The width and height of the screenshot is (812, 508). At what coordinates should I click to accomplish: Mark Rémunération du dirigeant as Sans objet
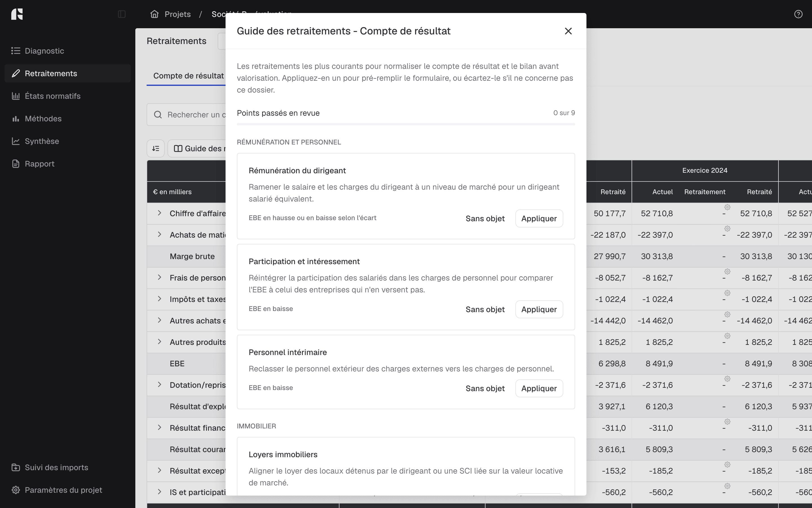tap(485, 218)
